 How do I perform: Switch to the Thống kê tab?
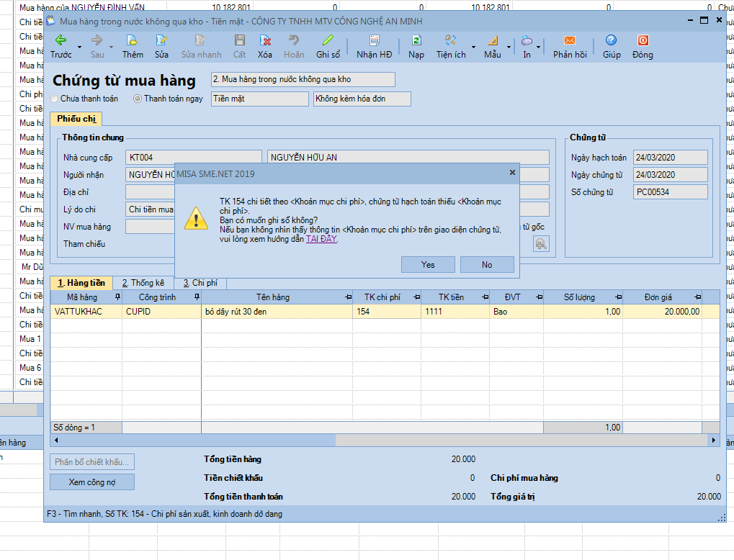143,283
